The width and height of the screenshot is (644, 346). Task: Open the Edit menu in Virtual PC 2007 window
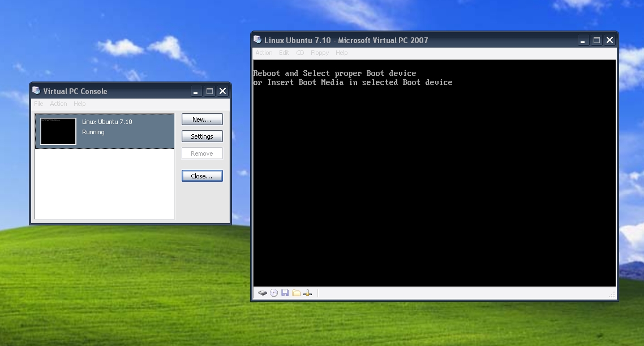pyautogui.click(x=284, y=53)
